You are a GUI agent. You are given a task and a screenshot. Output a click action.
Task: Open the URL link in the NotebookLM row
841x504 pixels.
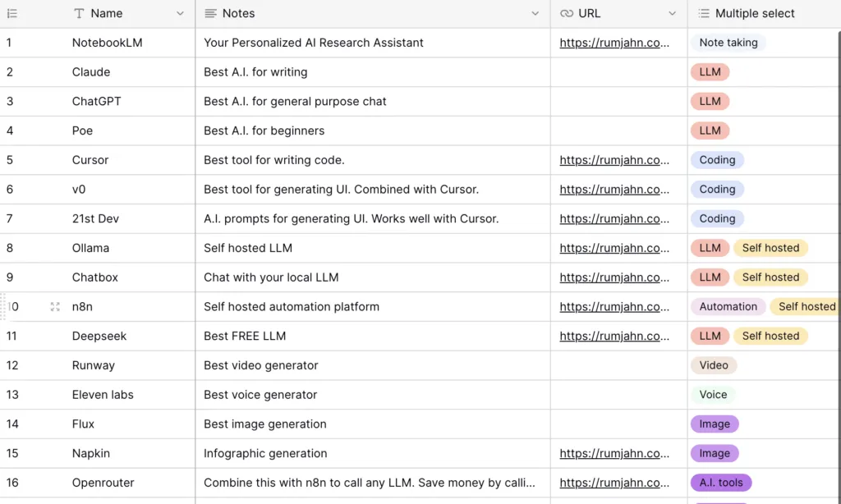614,43
